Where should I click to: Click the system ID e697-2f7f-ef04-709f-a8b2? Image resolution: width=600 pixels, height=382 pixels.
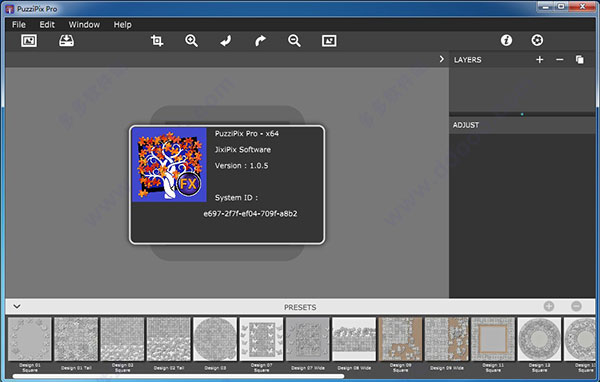(x=250, y=214)
